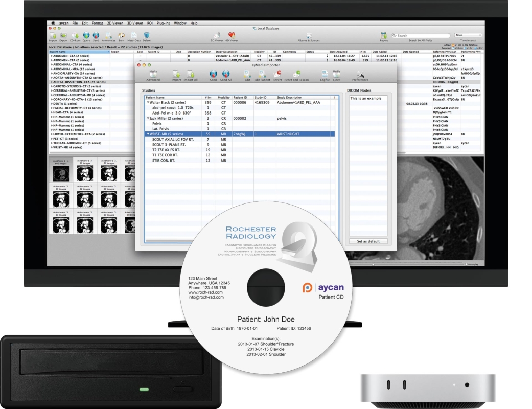Image resolution: width=532 pixels, height=409 pixels.
Task: Open the Edit menu
Action: (x=85, y=23)
